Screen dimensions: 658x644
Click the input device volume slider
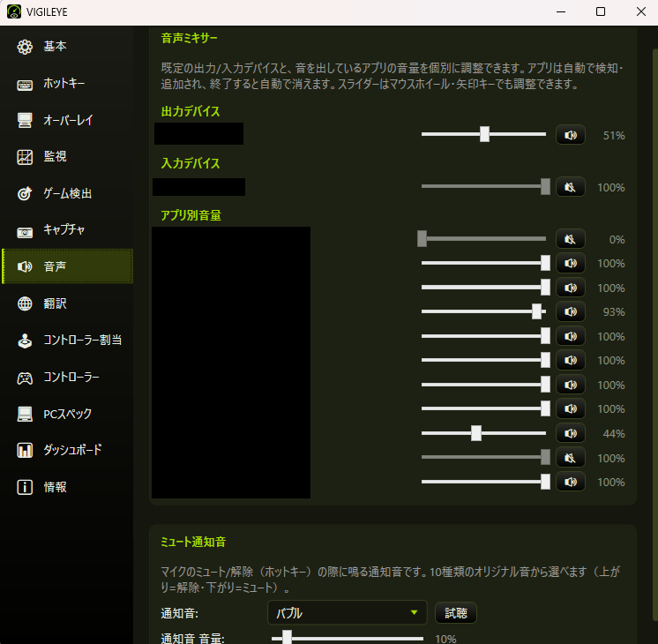[x=484, y=186]
